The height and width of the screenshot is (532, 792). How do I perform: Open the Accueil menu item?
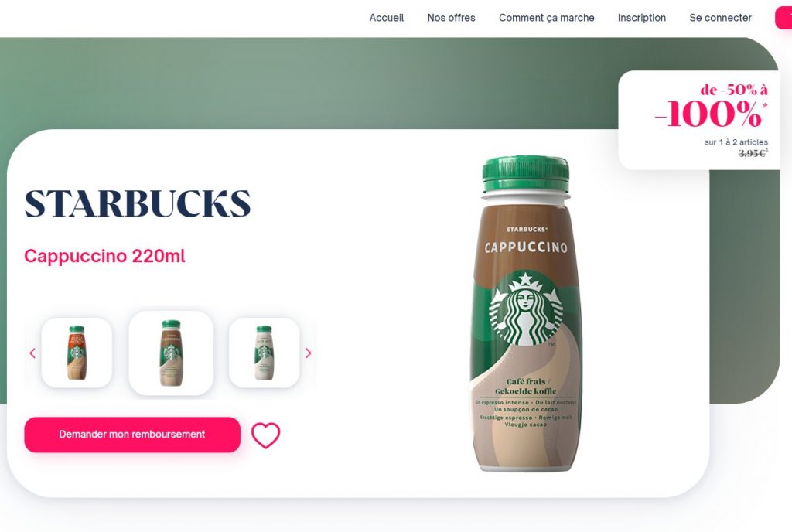(x=387, y=18)
